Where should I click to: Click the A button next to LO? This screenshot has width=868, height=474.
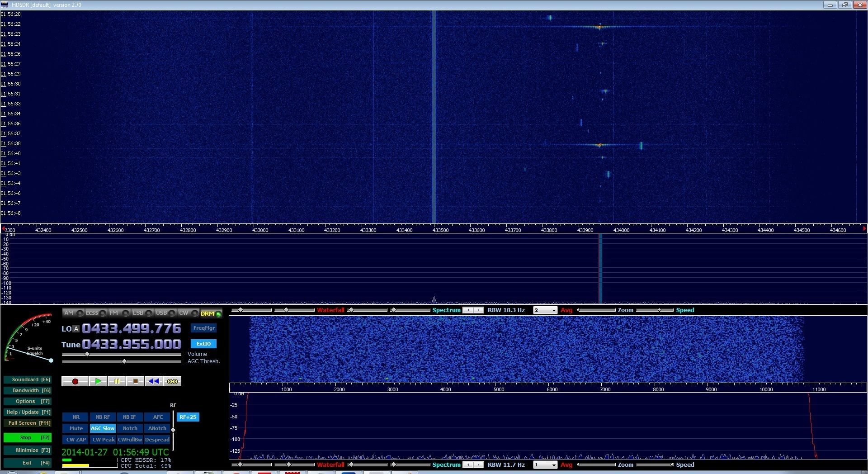76,329
